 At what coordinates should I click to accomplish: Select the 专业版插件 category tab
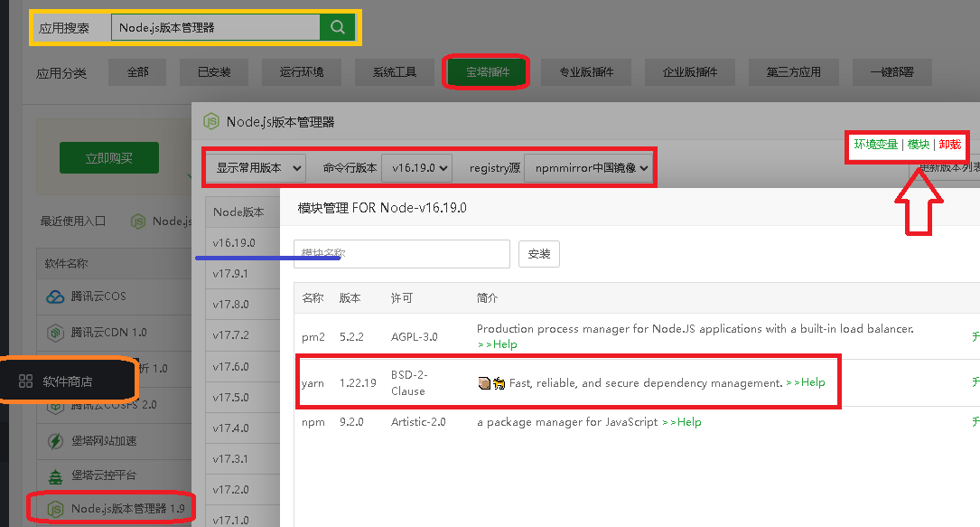point(586,72)
